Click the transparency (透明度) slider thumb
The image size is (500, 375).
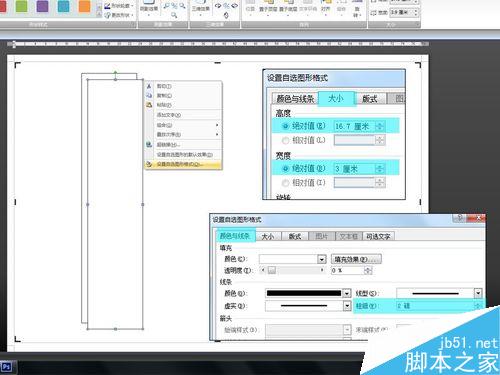click(x=272, y=270)
